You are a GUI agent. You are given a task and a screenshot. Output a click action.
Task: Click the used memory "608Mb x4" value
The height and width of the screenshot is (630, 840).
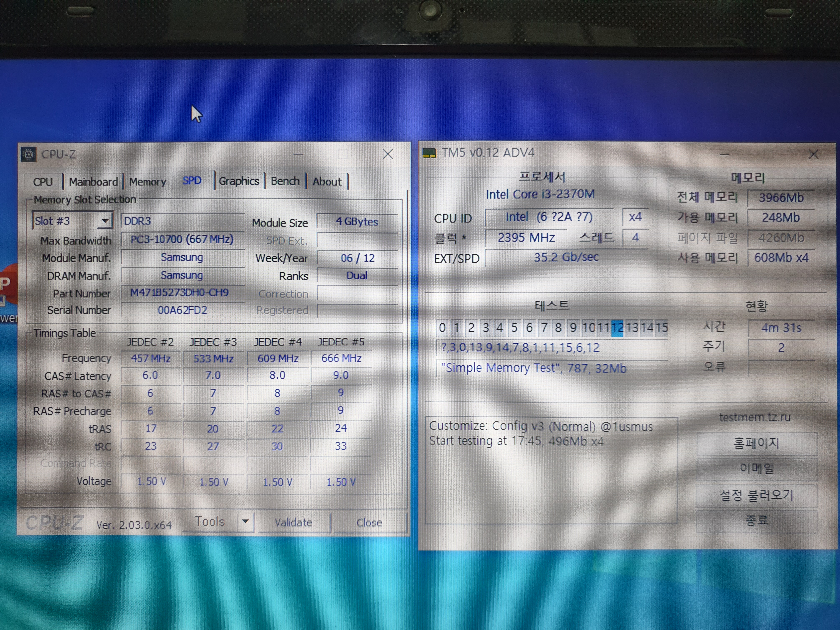(781, 257)
